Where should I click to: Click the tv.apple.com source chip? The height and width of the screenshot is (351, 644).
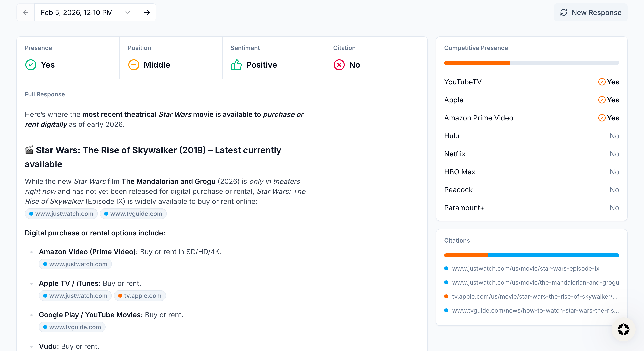click(140, 296)
